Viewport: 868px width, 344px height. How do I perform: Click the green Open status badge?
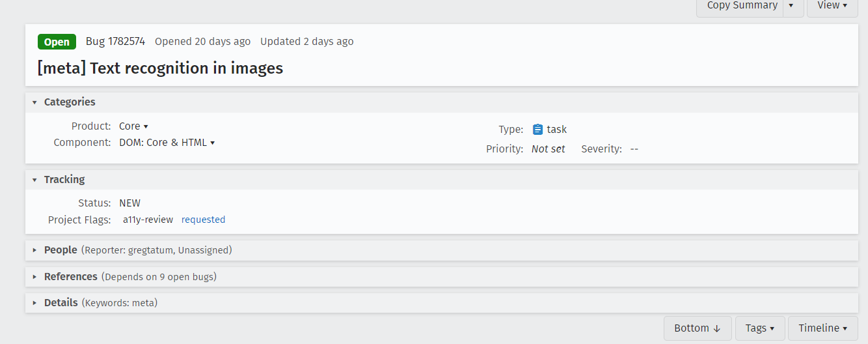coord(57,42)
